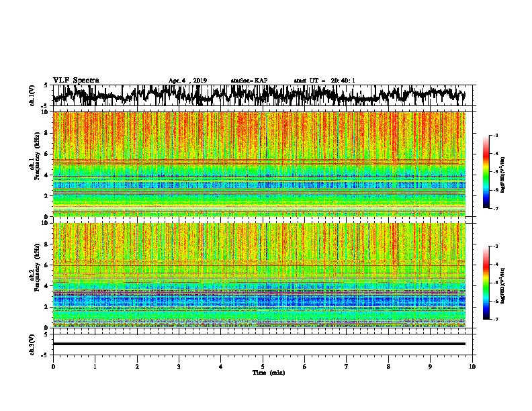
Task: Click time-axis tick label "5"
Action: [263, 367]
